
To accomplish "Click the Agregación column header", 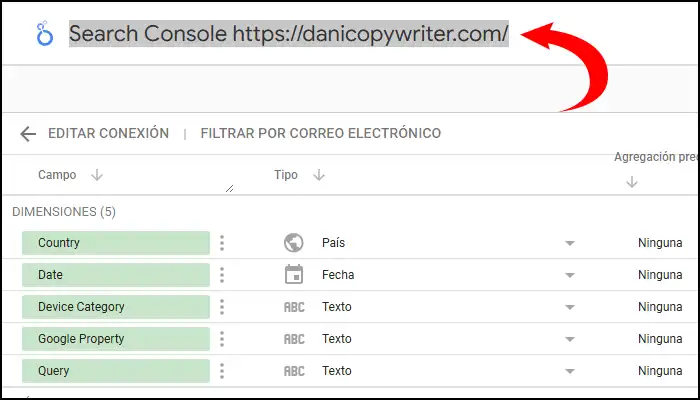I will point(656,157).
